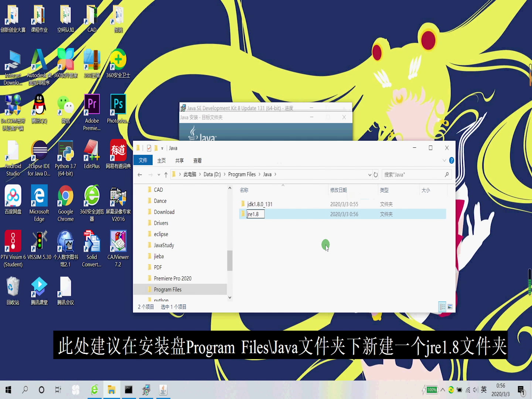Expand chevron after Java in breadcrumb
Viewport: 532px width, 399px height.
[275, 174]
